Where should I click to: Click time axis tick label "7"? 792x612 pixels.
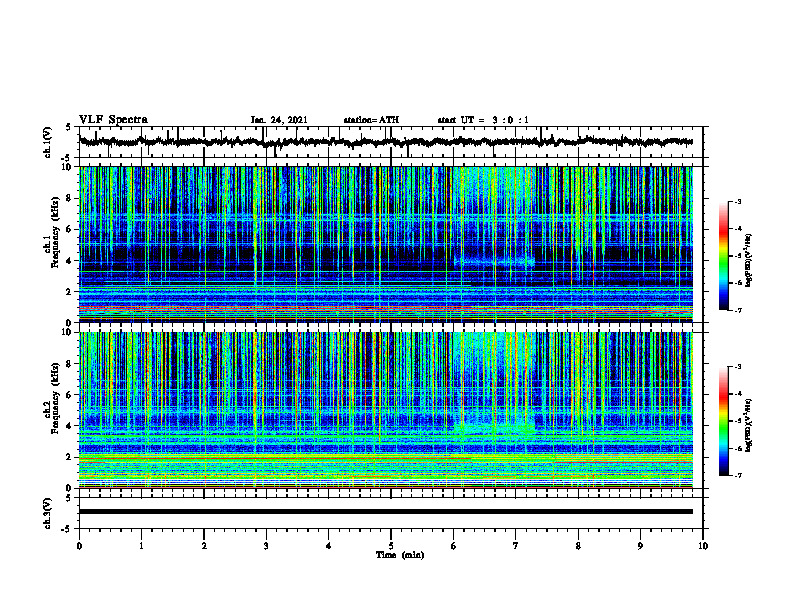516,546
